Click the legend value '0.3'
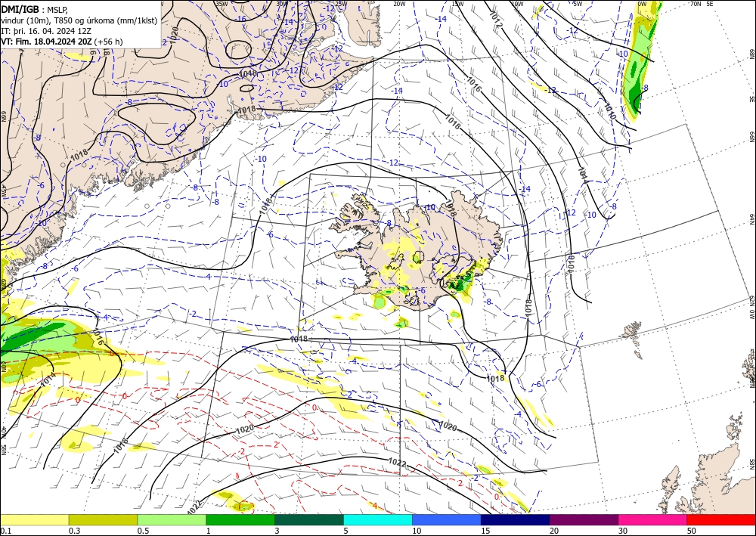This screenshot has height=536, width=756. 74,531
